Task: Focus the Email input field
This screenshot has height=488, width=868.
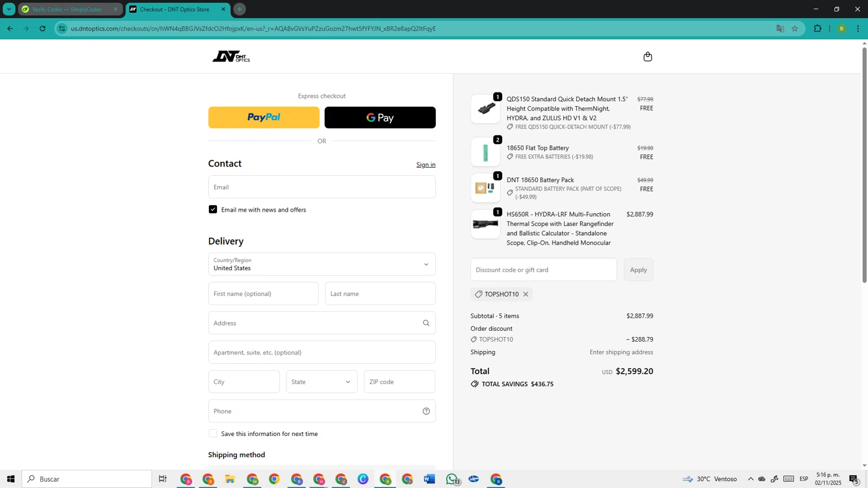Action: 322,187
